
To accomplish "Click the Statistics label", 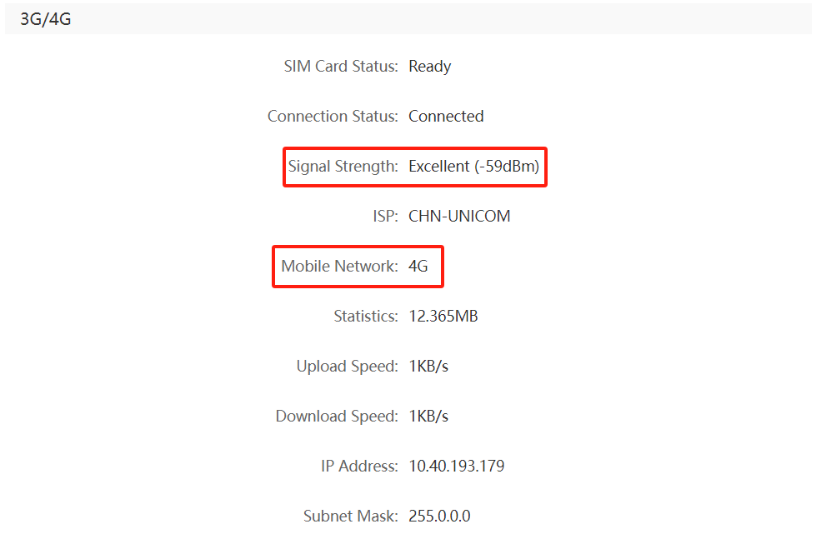I will 366,317.
